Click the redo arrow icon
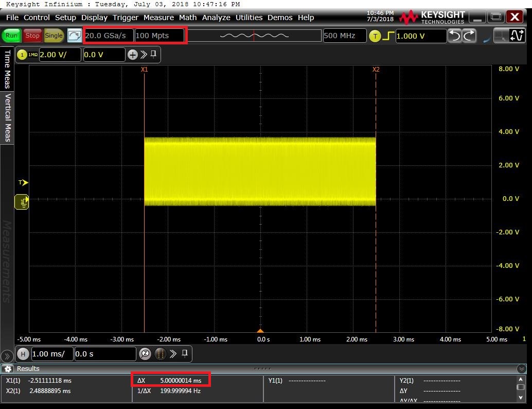This screenshot has height=409, width=532. tap(469, 36)
